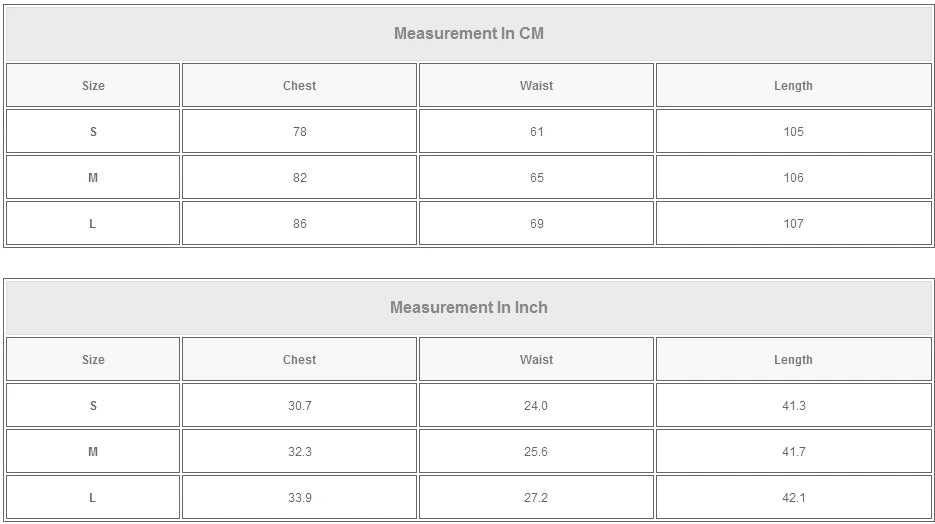Click the length cell showing 41.7 inches
935x524 pixels.
click(x=793, y=452)
